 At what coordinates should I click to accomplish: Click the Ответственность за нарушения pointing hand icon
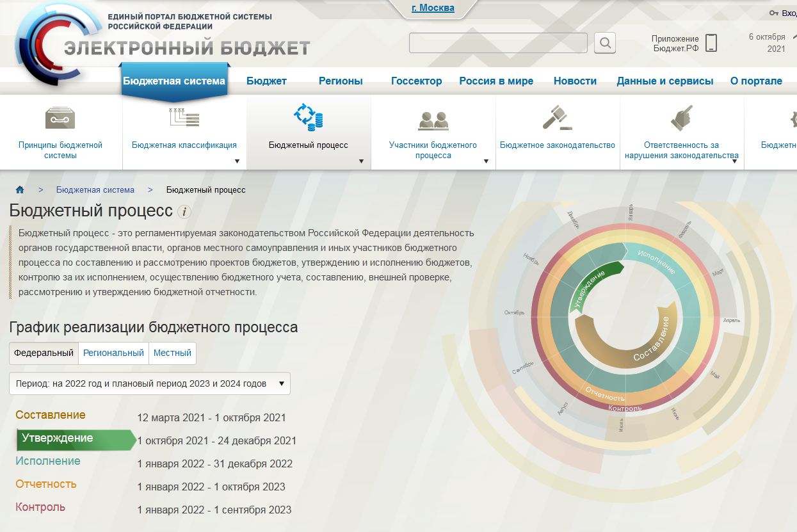point(681,118)
